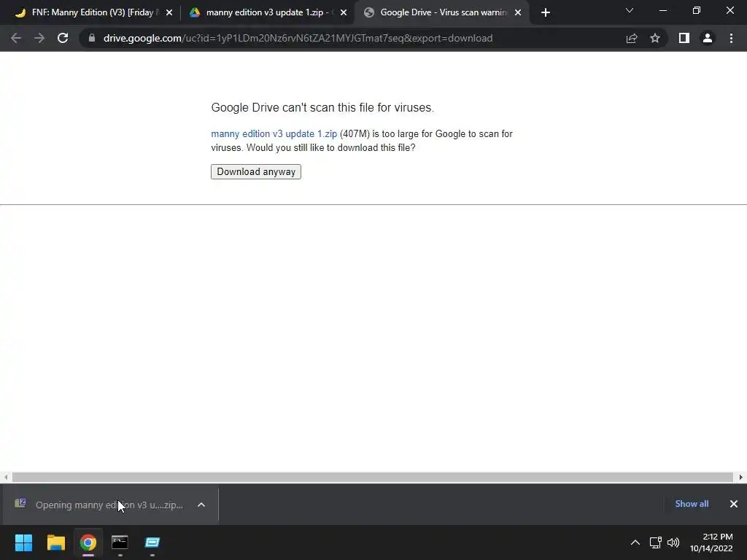The width and height of the screenshot is (747, 560).
Task: Open the Chrome profile avatar icon
Action: coord(708,38)
